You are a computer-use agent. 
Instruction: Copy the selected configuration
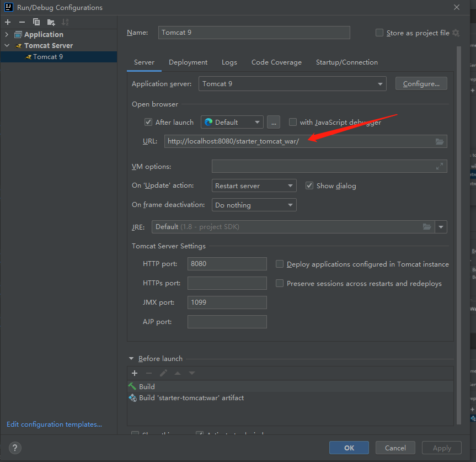36,22
